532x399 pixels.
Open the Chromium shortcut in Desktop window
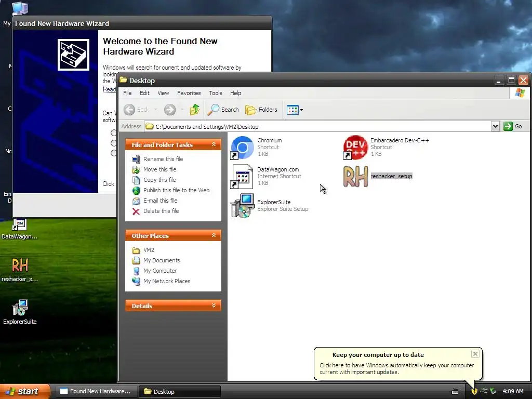pyautogui.click(x=242, y=148)
